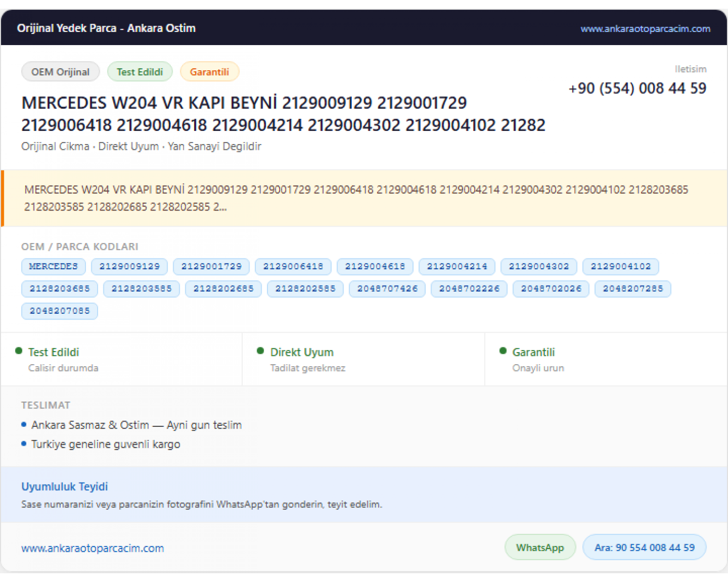This screenshot has height=582, width=728.
Task: Click part code chip 2129001729
Action: (211, 266)
